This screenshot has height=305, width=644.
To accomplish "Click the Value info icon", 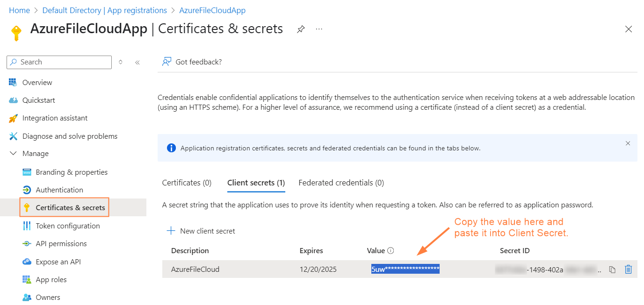I will tap(391, 251).
